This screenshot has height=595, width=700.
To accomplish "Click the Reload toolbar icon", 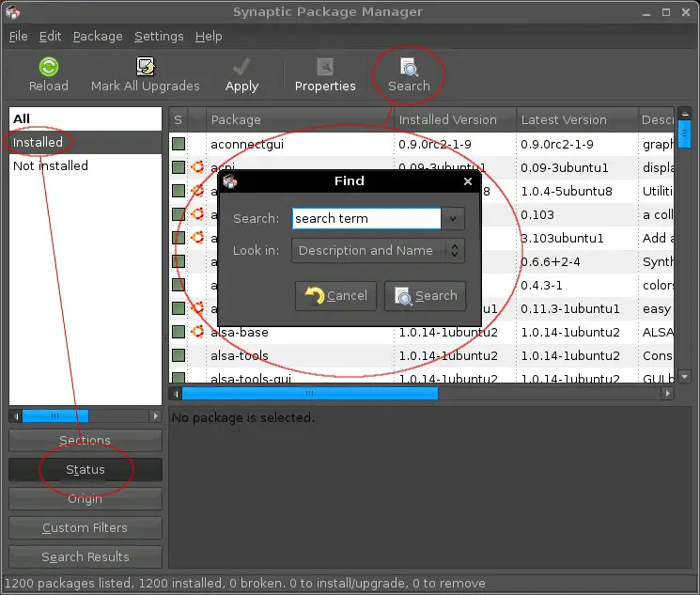I will click(49, 67).
